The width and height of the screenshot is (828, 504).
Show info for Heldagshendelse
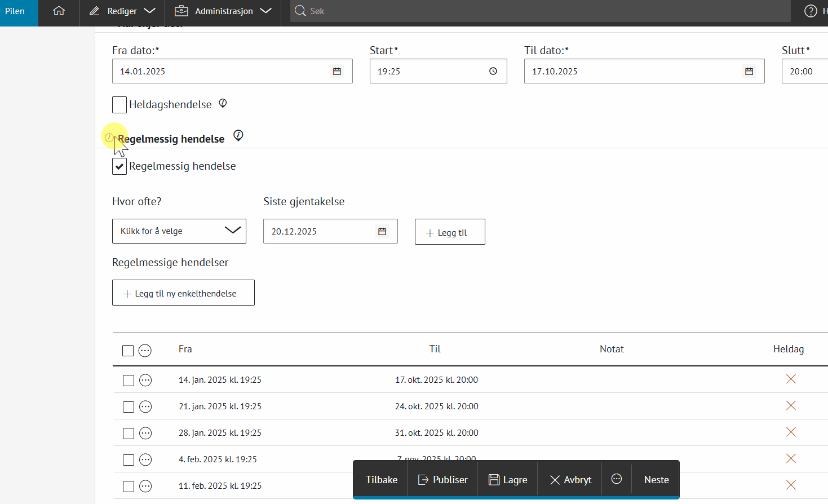(223, 104)
